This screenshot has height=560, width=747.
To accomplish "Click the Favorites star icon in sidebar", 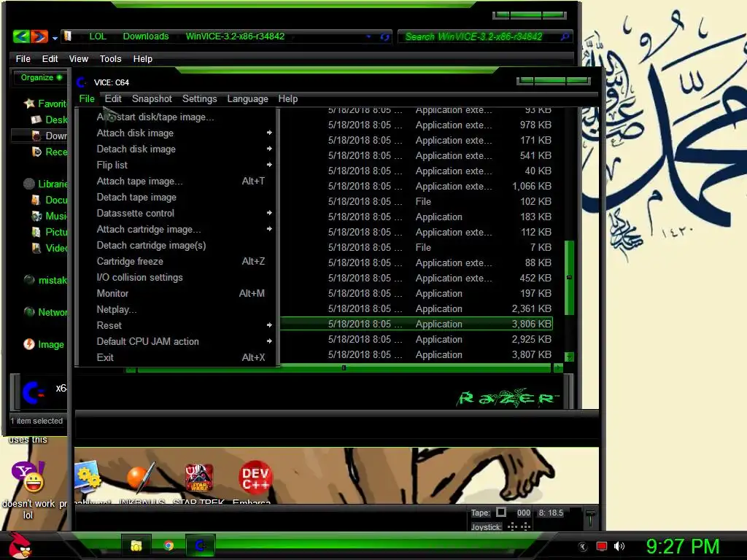I will (x=29, y=104).
